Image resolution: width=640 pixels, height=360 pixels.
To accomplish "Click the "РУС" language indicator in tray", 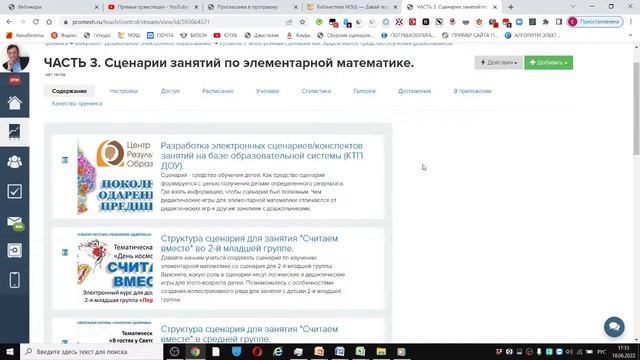I will [602, 351].
